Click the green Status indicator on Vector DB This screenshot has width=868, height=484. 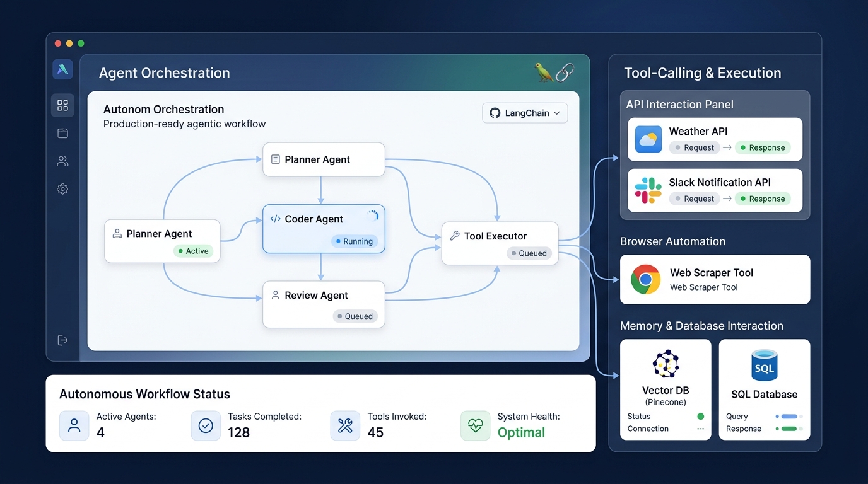pyautogui.click(x=700, y=417)
